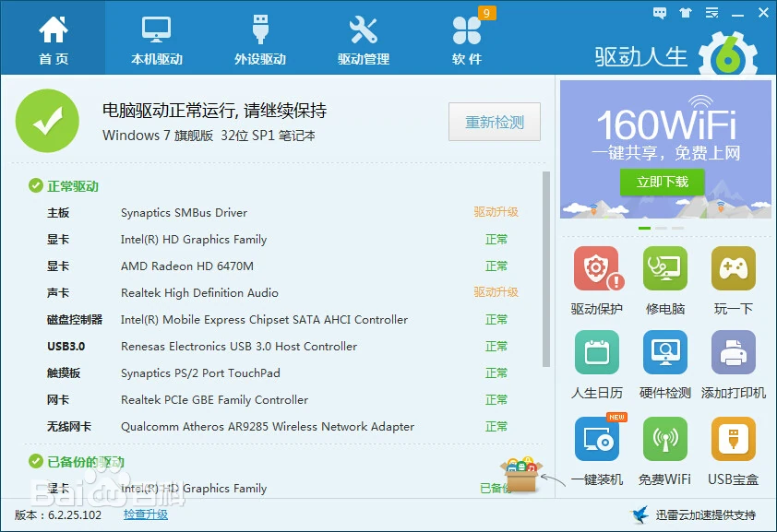Image resolution: width=777 pixels, height=532 pixels.
Task: Click the 重新检测 button
Action: pos(494,122)
